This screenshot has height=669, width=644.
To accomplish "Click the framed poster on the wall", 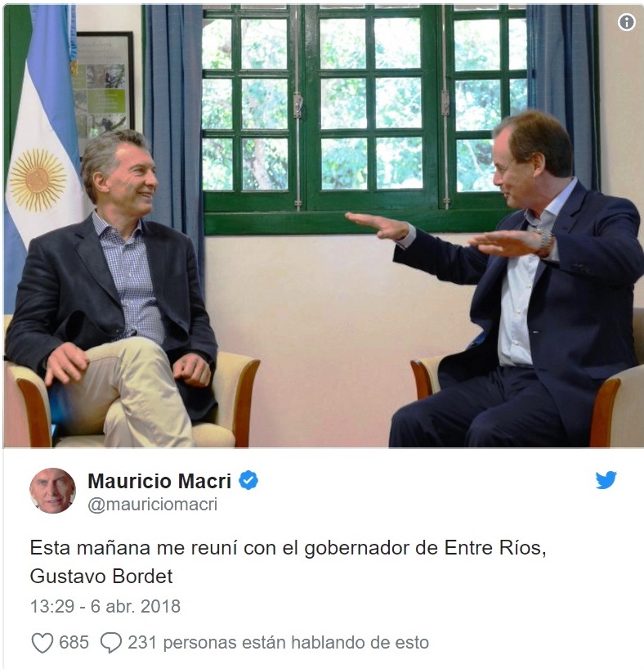I will tap(104, 92).
